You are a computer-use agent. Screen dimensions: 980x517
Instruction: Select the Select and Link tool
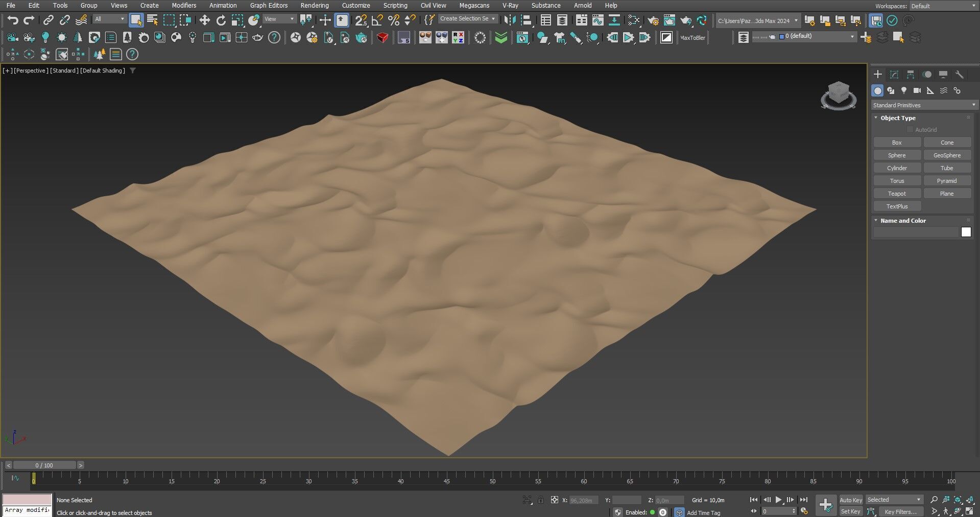tap(48, 20)
